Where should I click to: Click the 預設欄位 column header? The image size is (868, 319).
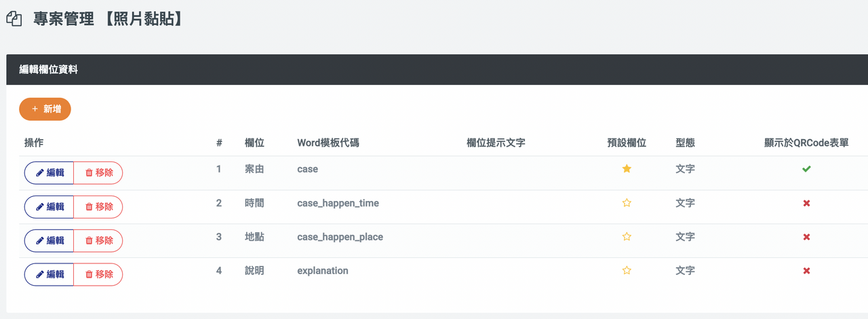(627, 143)
